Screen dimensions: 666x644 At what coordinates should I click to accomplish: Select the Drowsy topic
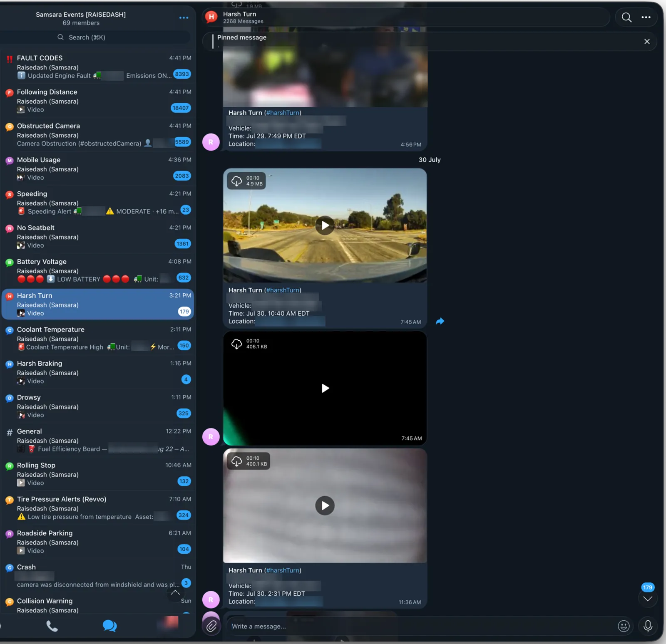click(97, 406)
